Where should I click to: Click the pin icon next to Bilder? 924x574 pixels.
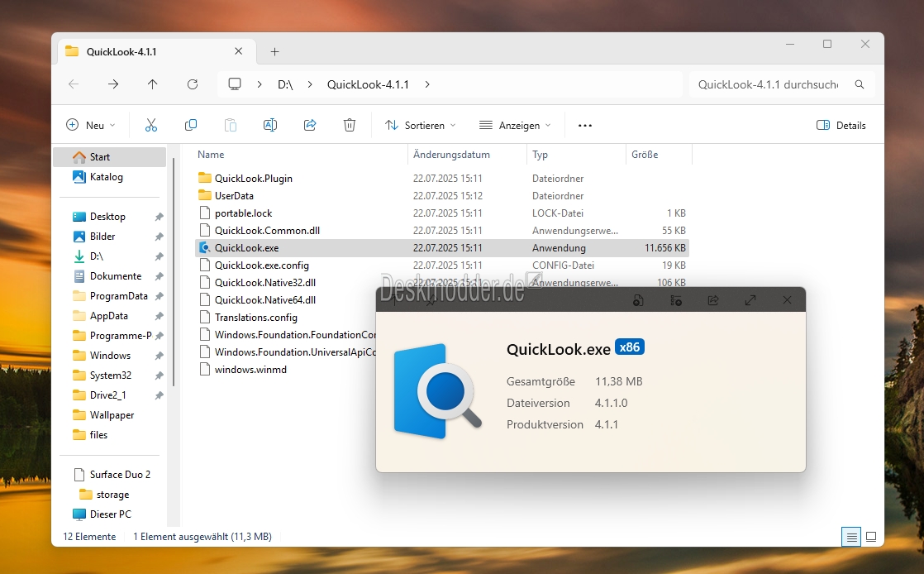click(160, 237)
